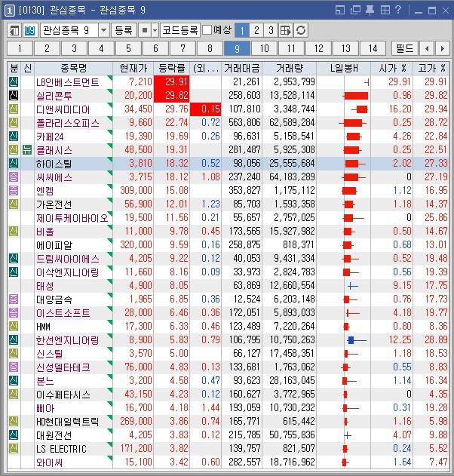Click the 309,000 price of 엔켐
The image size is (454, 476).
136,191
